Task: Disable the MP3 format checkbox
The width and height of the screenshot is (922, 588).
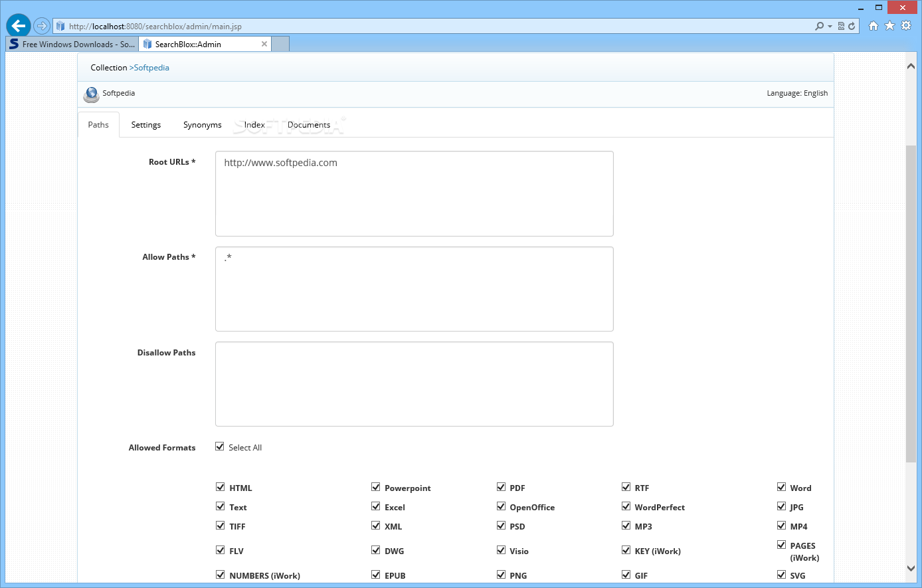Action: pyautogui.click(x=626, y=526)
